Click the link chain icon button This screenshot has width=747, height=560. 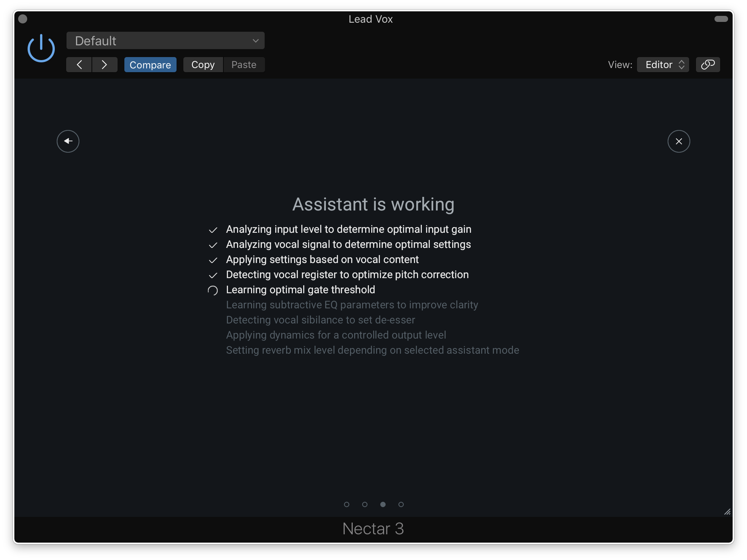coord(708,65)
